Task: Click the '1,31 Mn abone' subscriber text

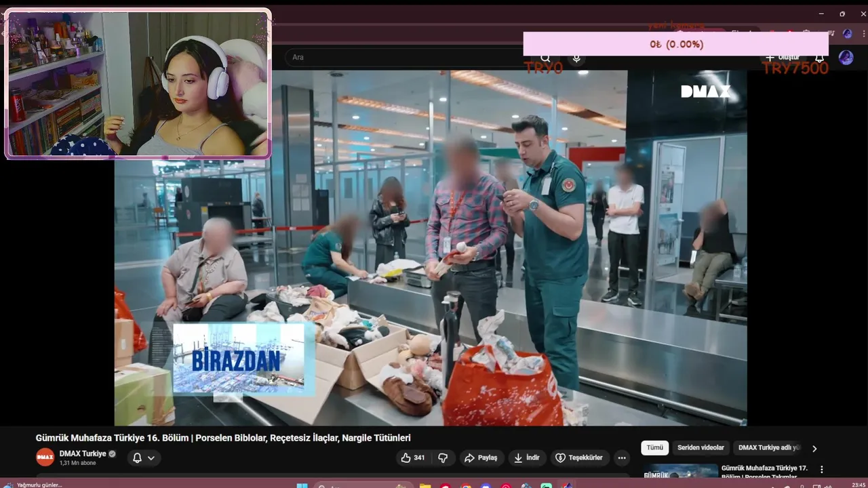Action: click(77, 464)
